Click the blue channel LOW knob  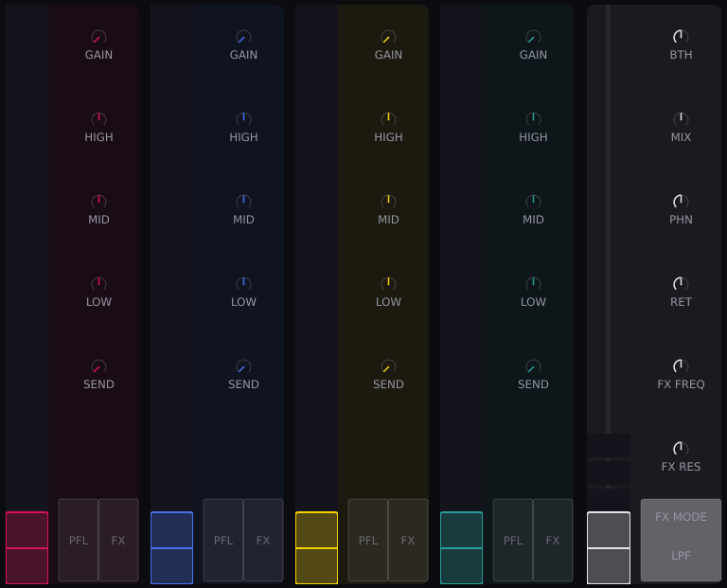[x=243, y=284]
